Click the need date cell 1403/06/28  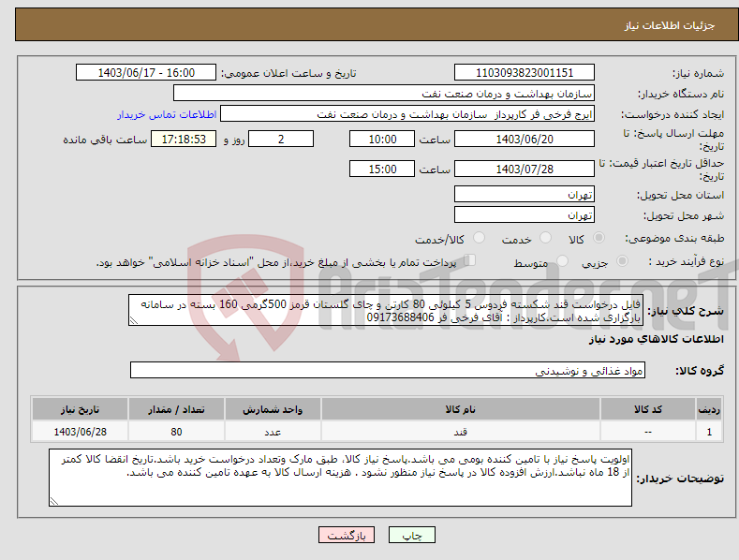[80, 432]
